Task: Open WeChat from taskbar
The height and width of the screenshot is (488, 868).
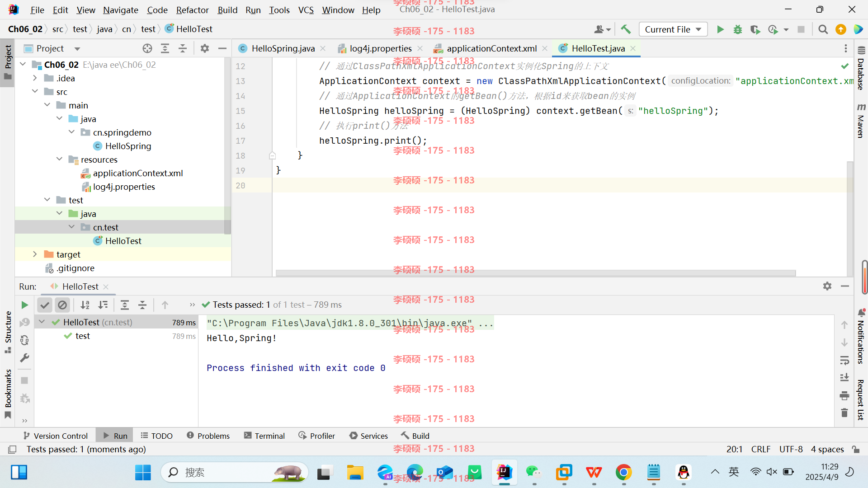Action: click(x=534, y=473)
